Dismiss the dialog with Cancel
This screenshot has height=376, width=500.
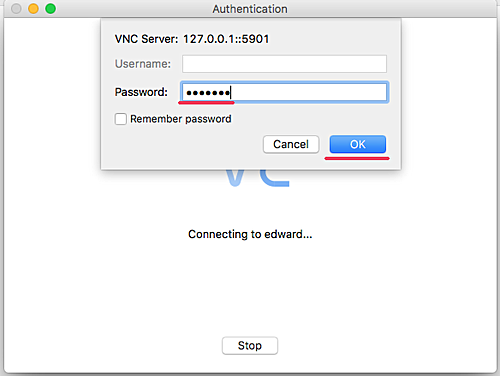291,144
